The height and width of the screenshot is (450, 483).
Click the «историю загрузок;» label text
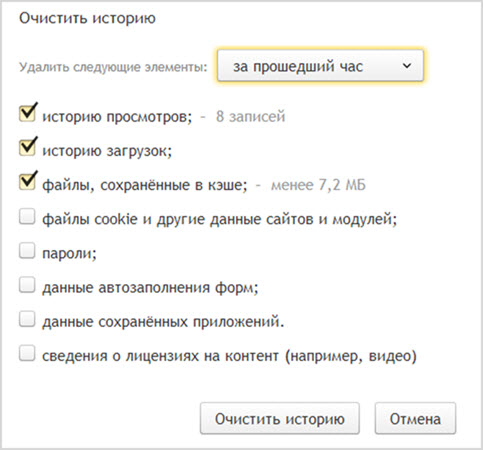(107, 151)
